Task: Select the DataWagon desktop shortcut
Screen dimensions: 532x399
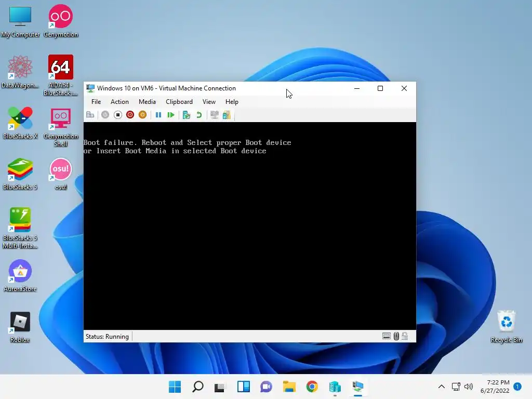Action: [20, 72]
